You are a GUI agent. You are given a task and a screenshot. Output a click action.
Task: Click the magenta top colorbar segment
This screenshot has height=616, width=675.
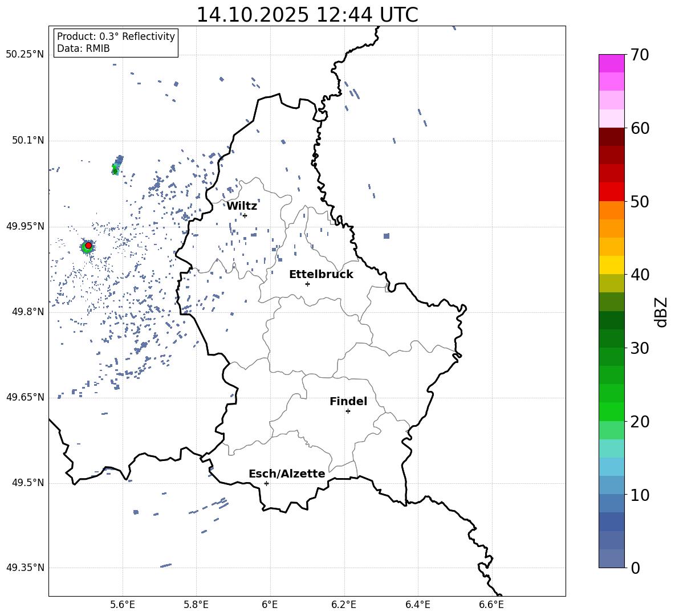[612, 64]
